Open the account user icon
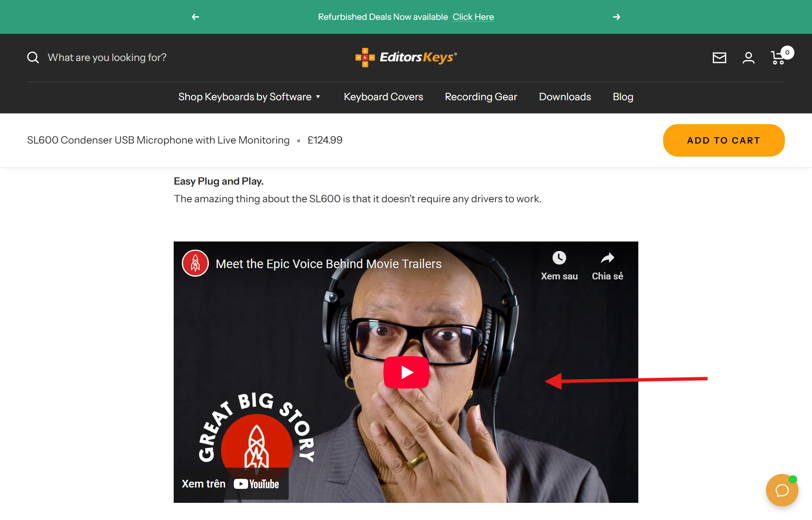 pyautogui.click(x=749, y=58)
